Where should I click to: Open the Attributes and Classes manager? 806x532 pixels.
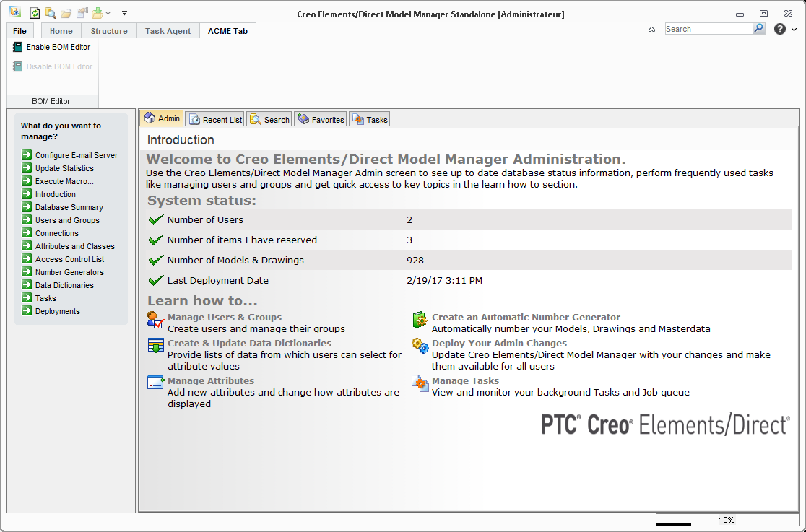pyautogui.click(x=74, y=246)
